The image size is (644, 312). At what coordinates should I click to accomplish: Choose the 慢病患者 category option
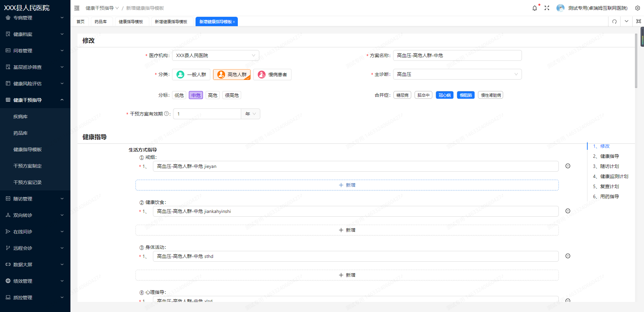pos(272,75)
